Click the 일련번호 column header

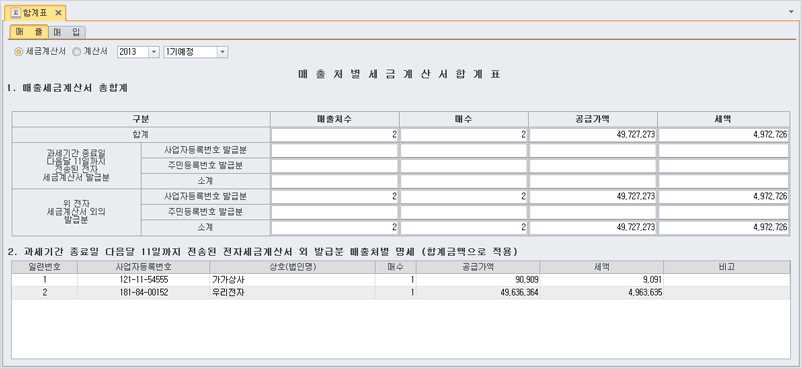(44, 267)
